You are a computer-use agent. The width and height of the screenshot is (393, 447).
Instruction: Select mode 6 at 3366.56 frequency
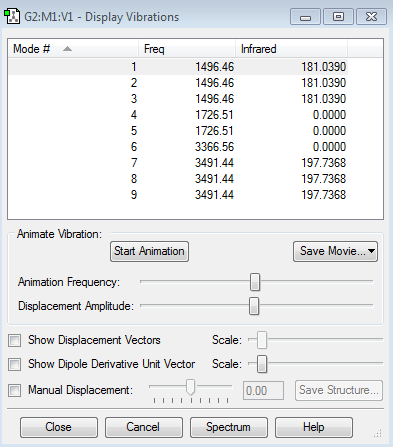[178, 147]
